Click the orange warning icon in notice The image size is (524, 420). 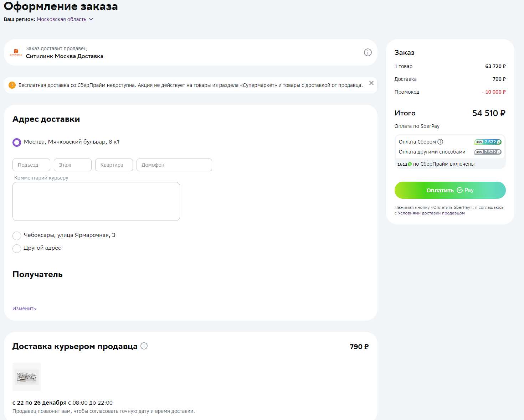(x=12, y=85)
